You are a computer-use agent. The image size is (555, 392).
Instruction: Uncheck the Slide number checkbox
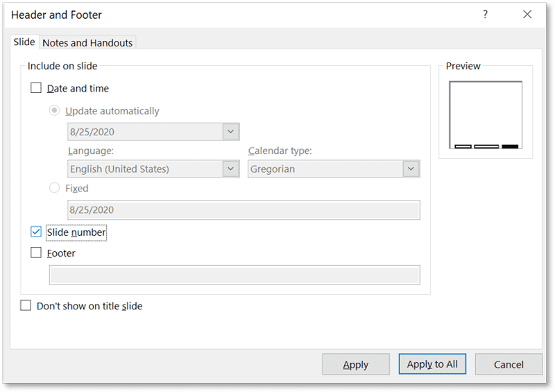coord(36,232)
